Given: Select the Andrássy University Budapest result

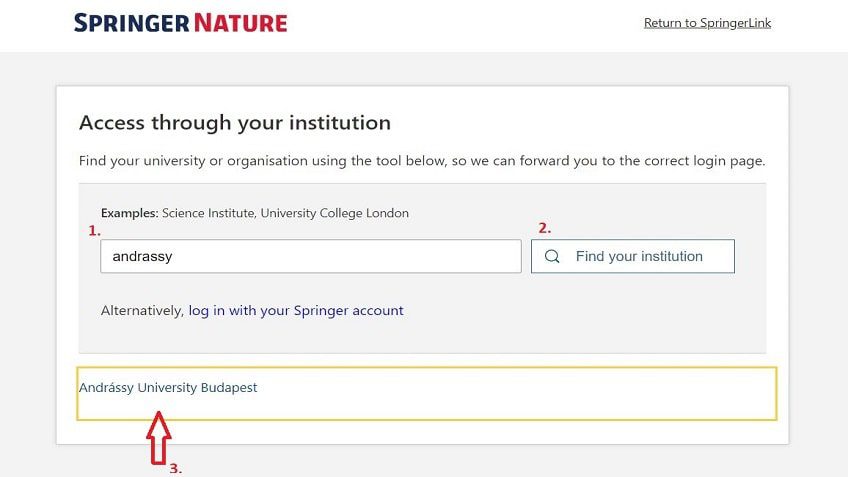Looking at the screenshot, I should (168, 388).
